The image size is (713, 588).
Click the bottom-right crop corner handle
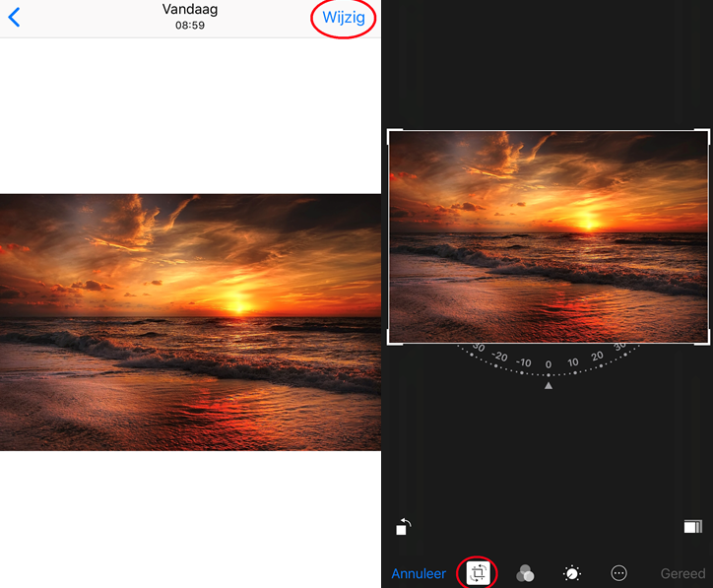point(704,339)
